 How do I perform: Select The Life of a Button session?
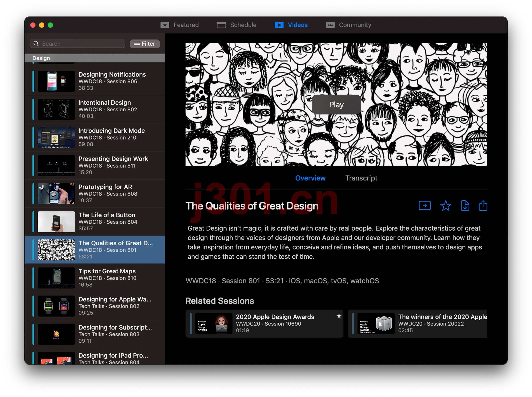(95, 222)
